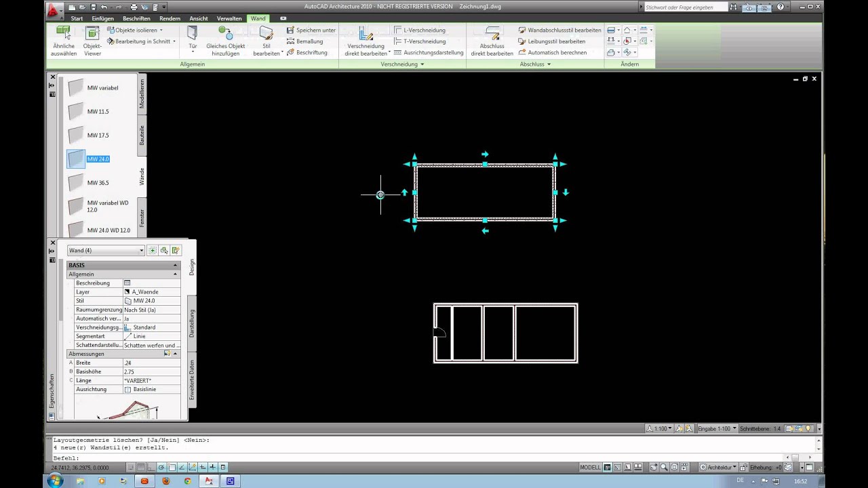Open the Fenster palette tab
Screen dimensions: 868x488
(142, 218)
